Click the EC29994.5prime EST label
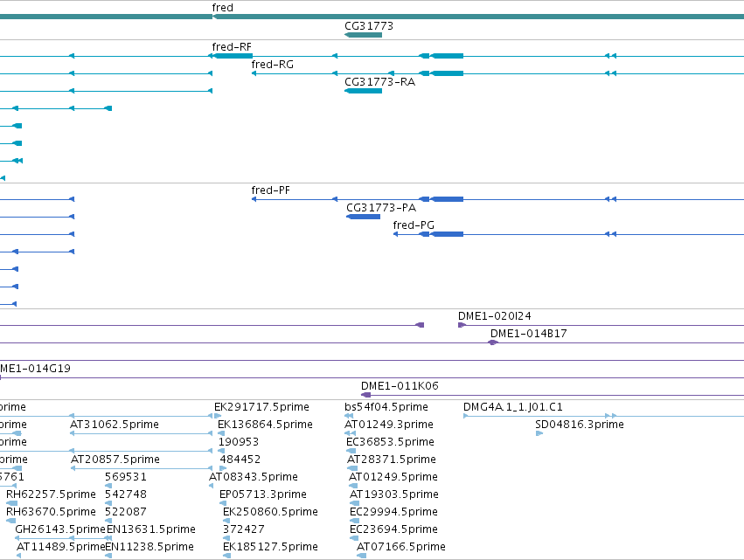The image size is (744, 560). point(393,512)
